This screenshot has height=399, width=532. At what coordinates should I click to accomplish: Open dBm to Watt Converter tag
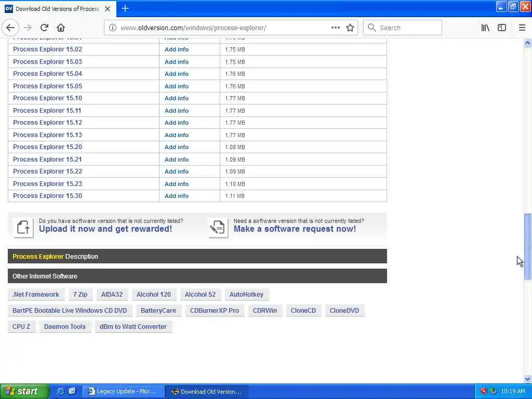click(x=134, y=327)
